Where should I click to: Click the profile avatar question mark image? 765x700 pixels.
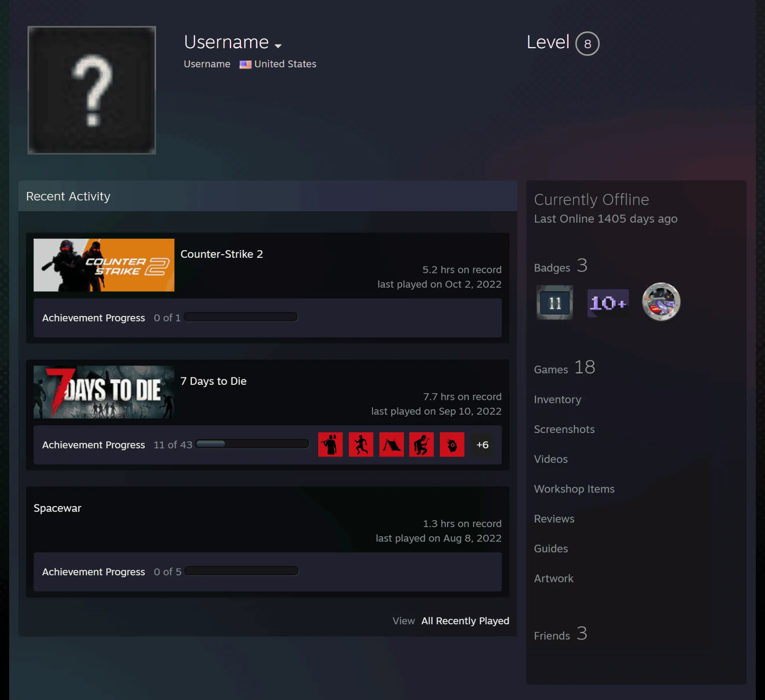pos(92,90)
